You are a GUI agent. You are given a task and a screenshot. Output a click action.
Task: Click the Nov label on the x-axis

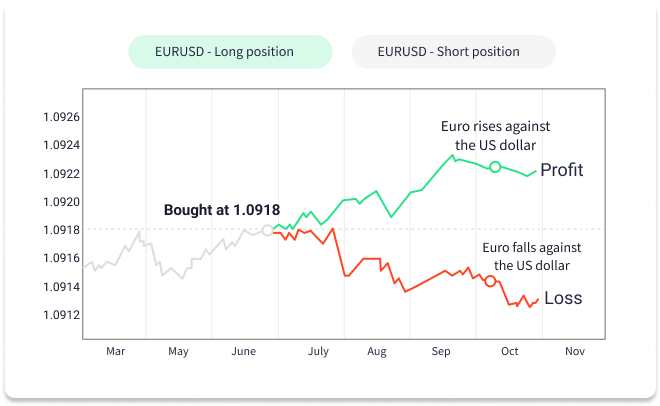click(x=574, y=352)
